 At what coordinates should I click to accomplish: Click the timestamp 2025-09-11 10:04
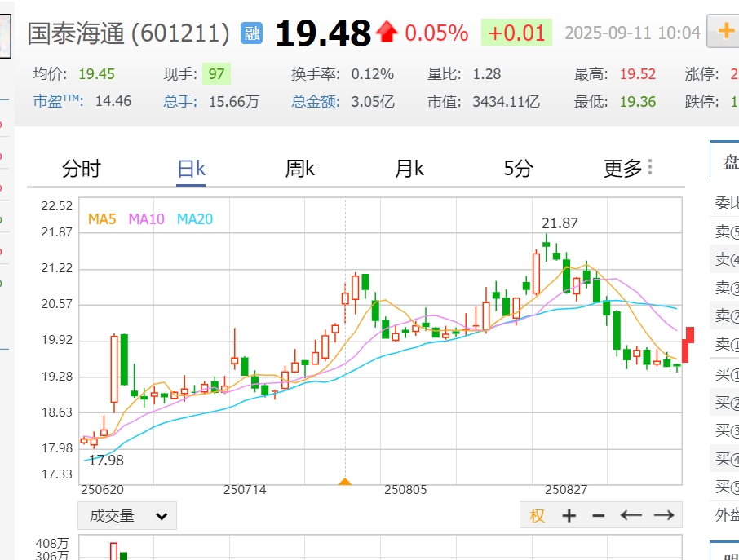click(632, 33)
